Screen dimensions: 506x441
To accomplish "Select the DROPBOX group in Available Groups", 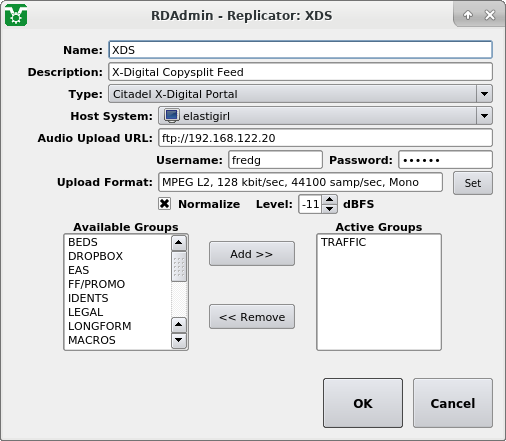I will pos(96,256).
